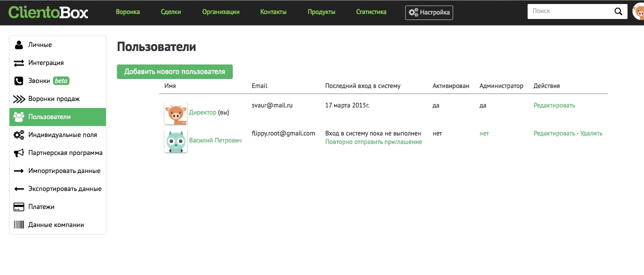The height and width of the screenshot is (275, 644).
Task: Click Добавить нового пользователя button
Action: pyautogui.click(x=175, y=71)
